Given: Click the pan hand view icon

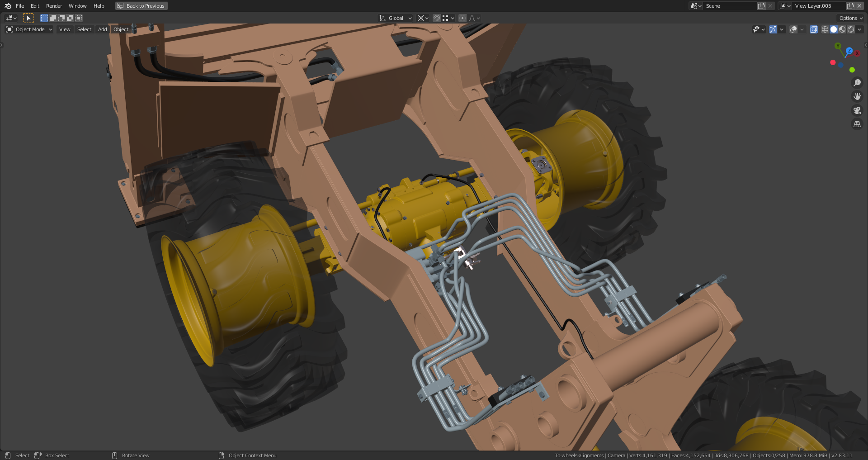Looking at the screenshot, I should [x=857, y=96].
